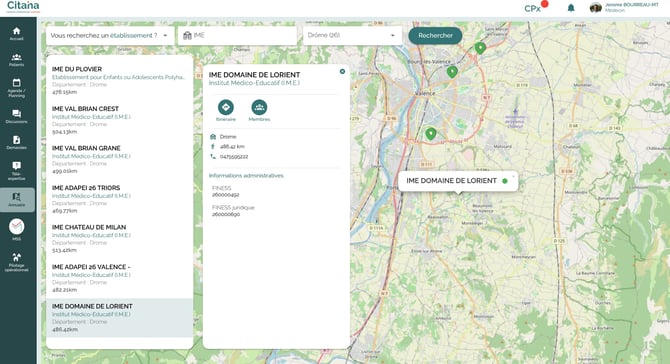670x364 pixels.
Task: Click the 'Informations administratives' heading
Action: point(246,176)
